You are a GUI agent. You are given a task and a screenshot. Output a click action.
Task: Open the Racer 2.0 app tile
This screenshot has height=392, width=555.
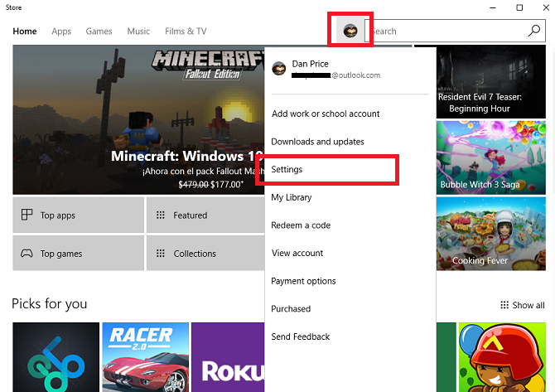[x=146, y=357]
